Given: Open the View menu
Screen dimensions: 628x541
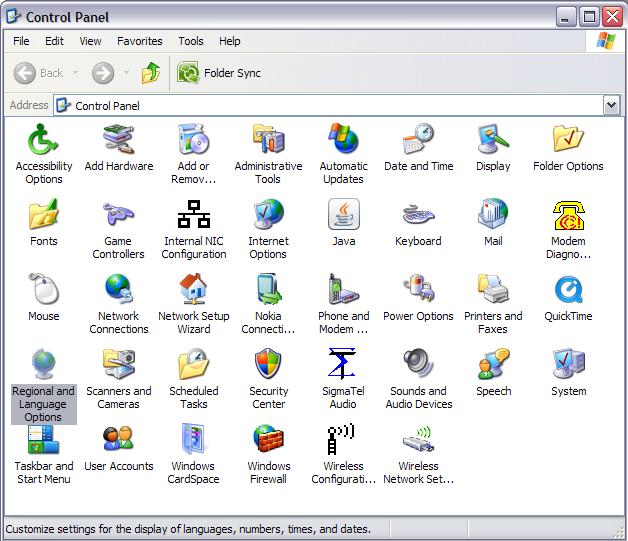Looking at the screenshot, I should 90,41.
